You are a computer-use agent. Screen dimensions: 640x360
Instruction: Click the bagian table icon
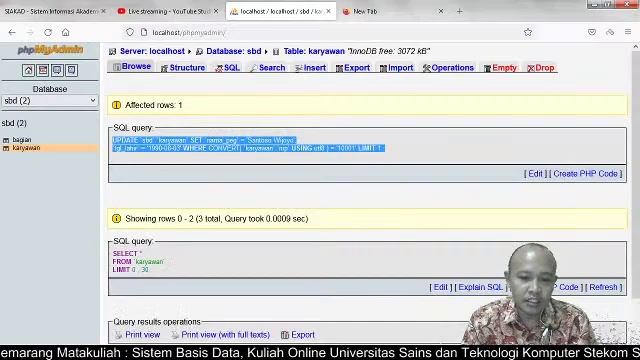(x=6, y=140)
